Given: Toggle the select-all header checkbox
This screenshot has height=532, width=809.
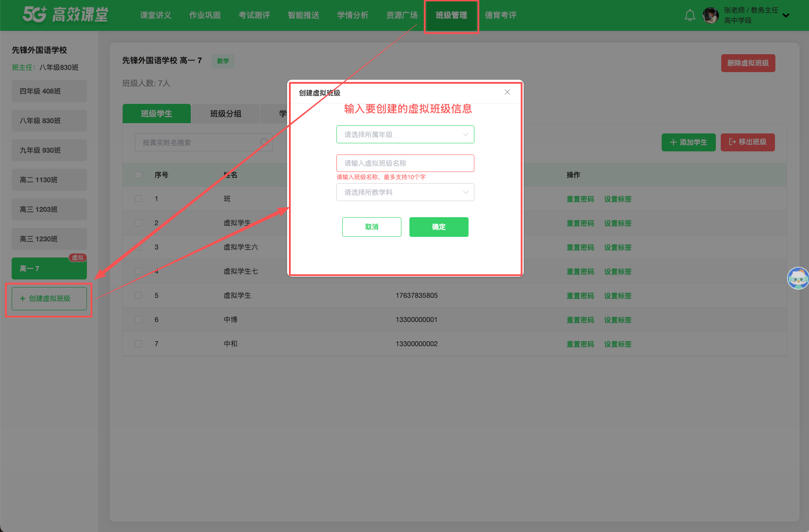Looking at the screenshot, I should point(138,175).
